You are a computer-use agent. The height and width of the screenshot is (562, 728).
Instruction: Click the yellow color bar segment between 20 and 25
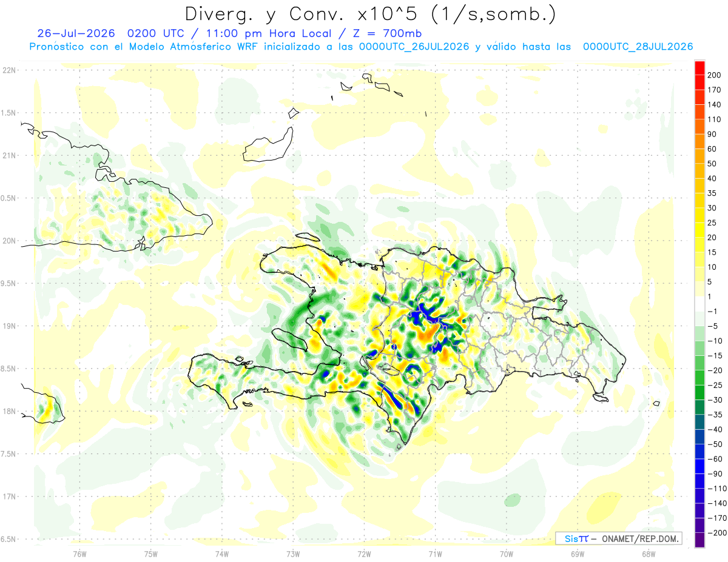[700, 230]
